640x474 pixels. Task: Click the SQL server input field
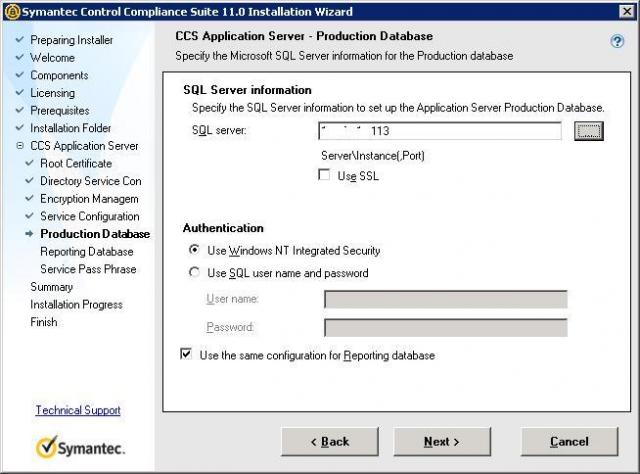440,131
